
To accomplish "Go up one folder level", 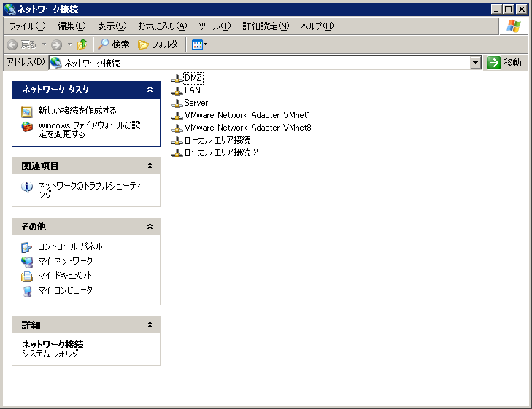I will 82,44.
